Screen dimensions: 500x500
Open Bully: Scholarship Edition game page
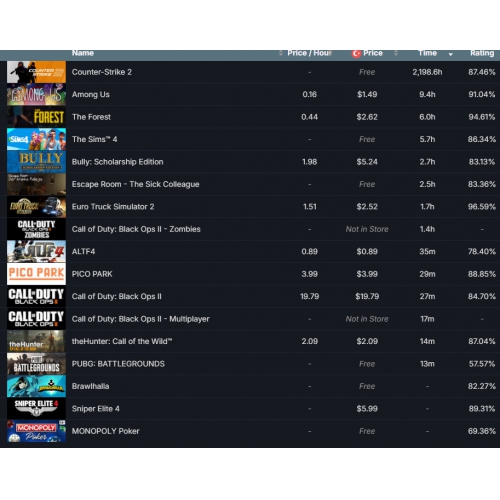118,162
